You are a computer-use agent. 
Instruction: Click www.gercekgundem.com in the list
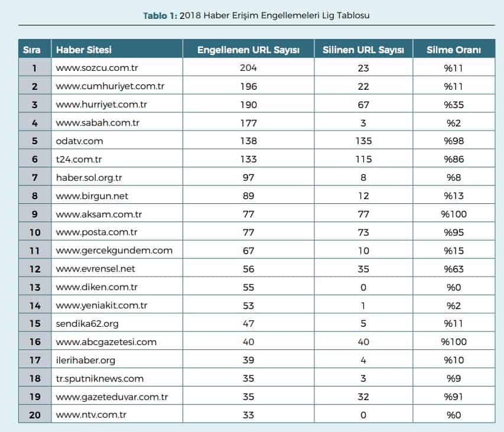[114, 251]
